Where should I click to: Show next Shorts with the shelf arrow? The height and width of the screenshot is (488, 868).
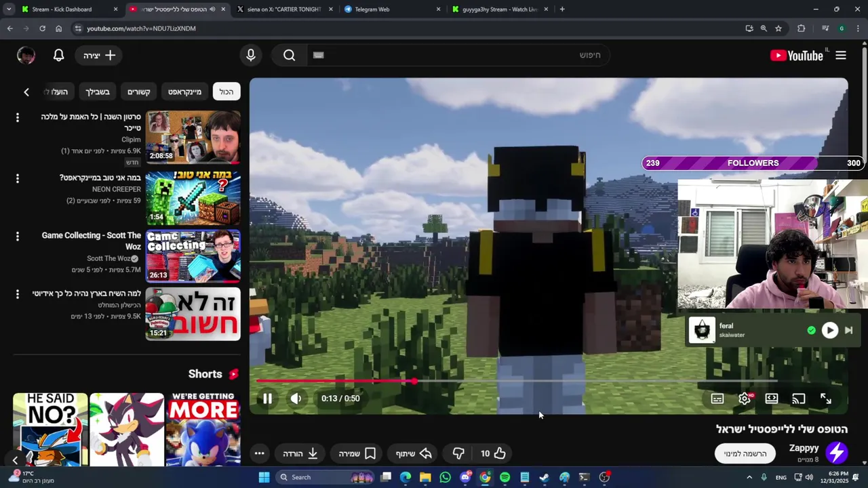[15, 460]
